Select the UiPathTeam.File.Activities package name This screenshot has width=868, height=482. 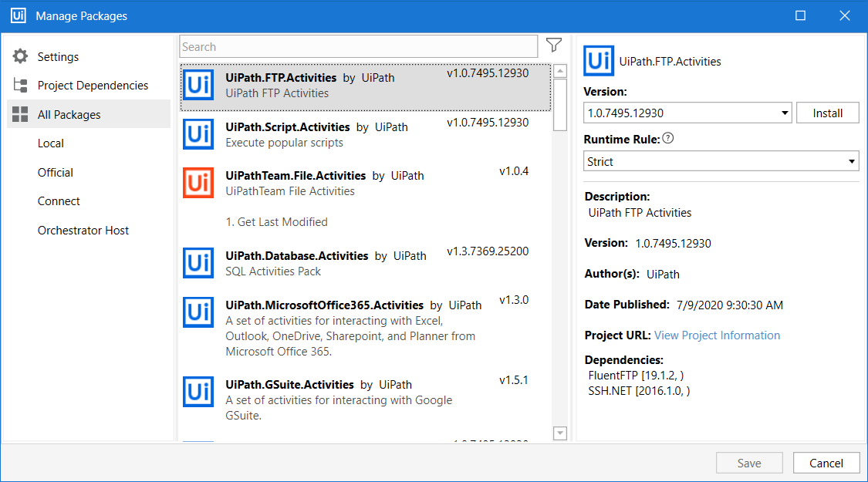click(x=296, y=175)
